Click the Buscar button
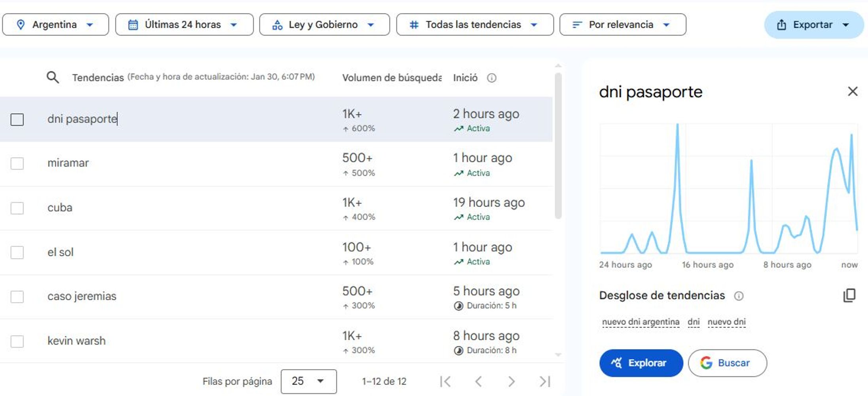 [x=727, y=363]
